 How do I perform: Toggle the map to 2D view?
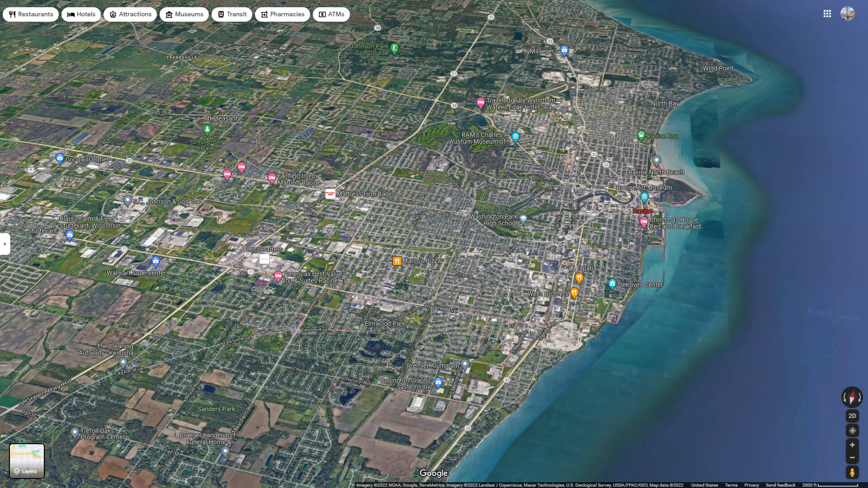tap(852, 415)
